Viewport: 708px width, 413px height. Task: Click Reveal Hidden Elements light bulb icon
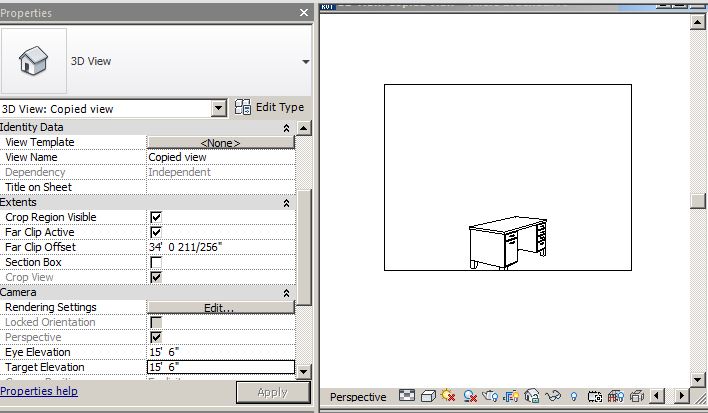click(x=573, y=396)
